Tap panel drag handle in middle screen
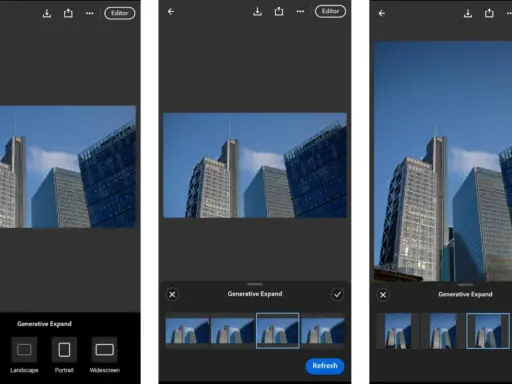512x384 pixels. (255, 284)
